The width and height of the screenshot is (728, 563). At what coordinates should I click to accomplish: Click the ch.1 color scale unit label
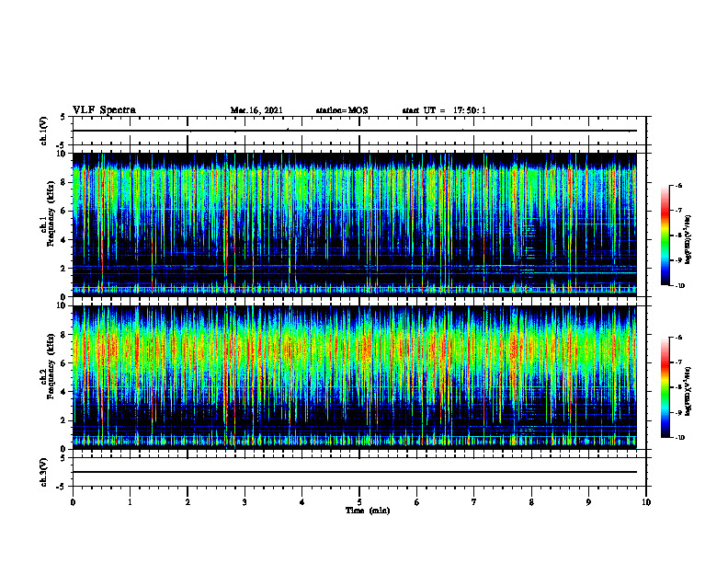tap(688, 240)
